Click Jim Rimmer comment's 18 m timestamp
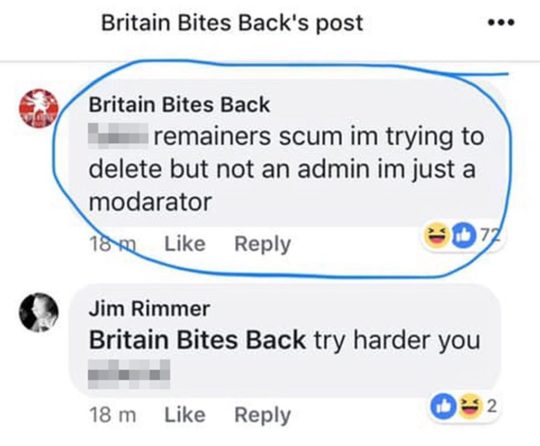Screen dimensions: 540x446 click(x=113, y=415)
